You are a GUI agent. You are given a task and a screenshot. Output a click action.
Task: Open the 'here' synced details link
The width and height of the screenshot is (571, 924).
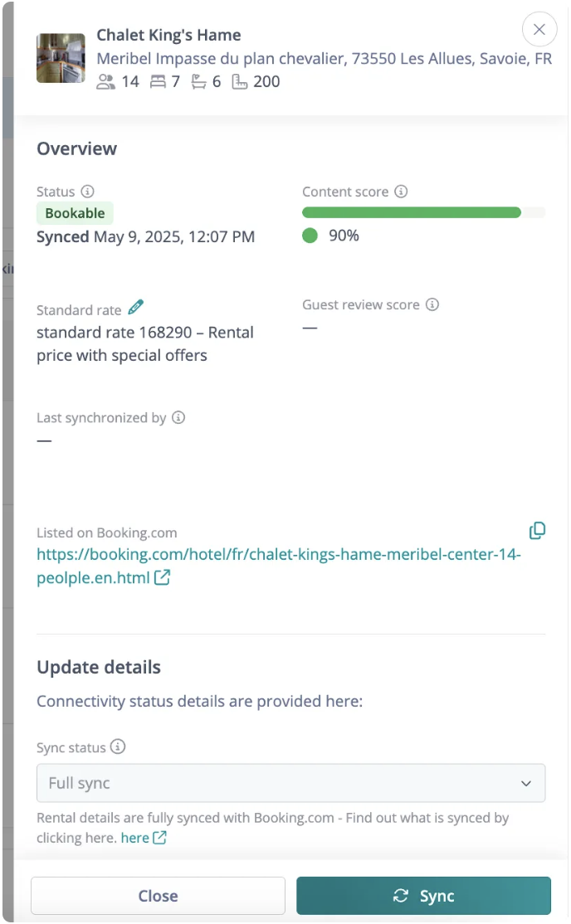click(144, 838)
